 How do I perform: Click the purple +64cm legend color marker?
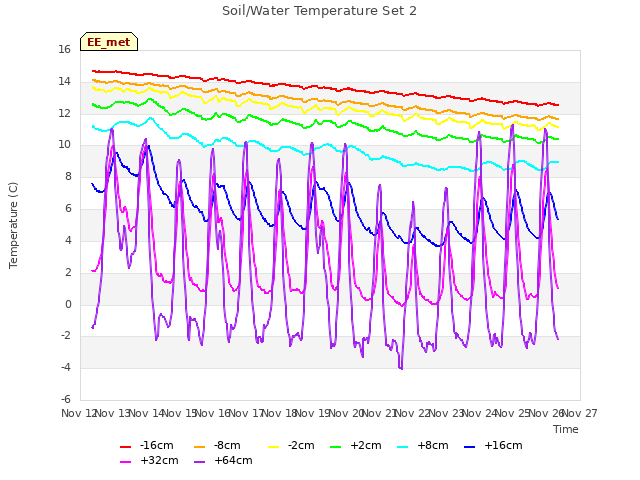click(x=199, y=462)
